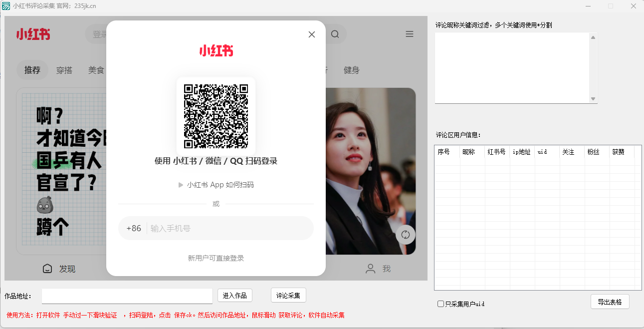Viewport: 644px width, 329px height.
Task: Focus the 作品地址 input field
Action: [127, 296]
